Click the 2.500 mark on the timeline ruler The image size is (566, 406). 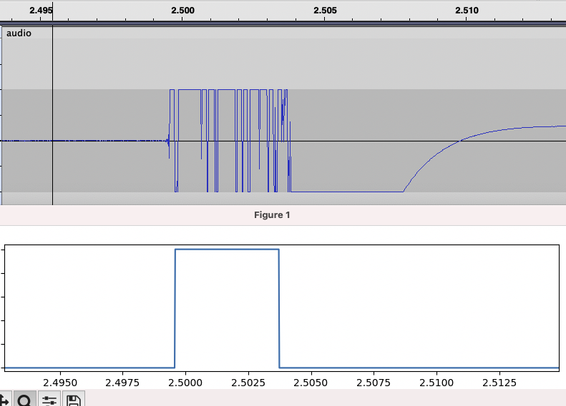click(x=183, y=10)
